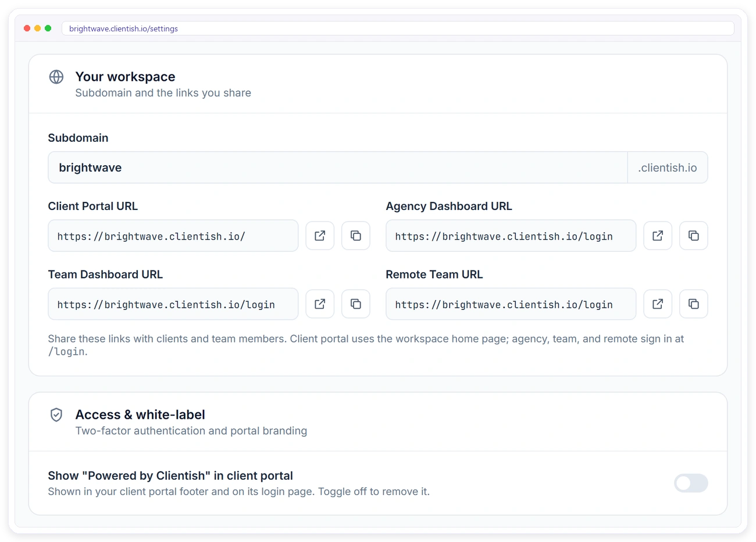756x542 pixels.
Task: Click the 'Share these links with clients' help text
Action: click(366, 345)
